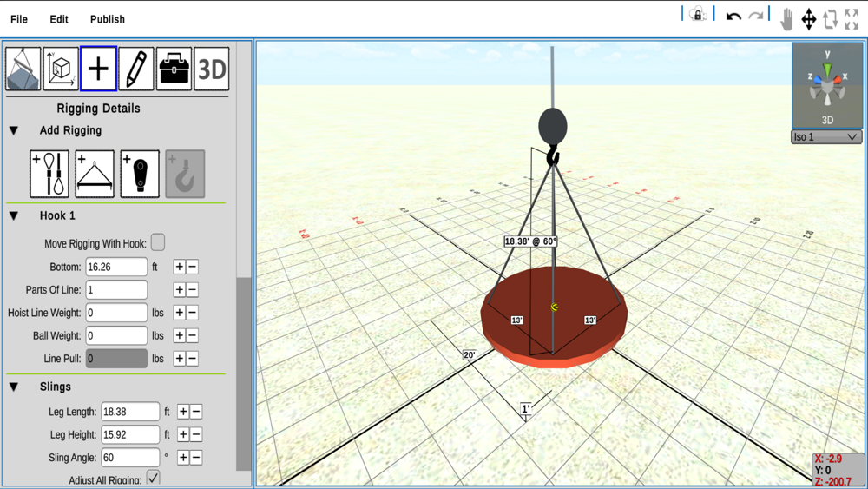The image size is (868, 489).
Task: Click the 3D view button
Action: (212, 69)
